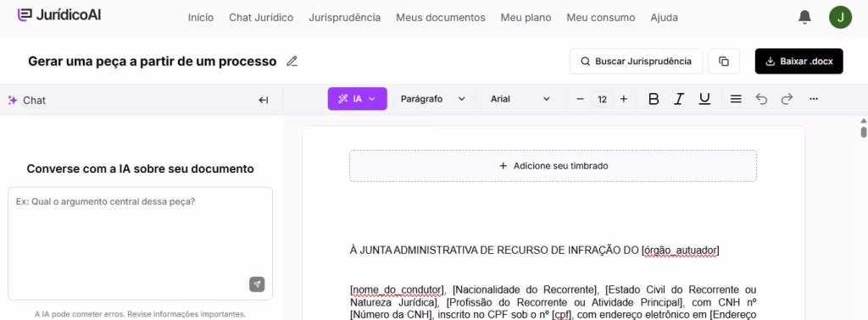This screenshot has width=868, height=320.
Task: Open Meus documentos
Action: pos(441,18)
